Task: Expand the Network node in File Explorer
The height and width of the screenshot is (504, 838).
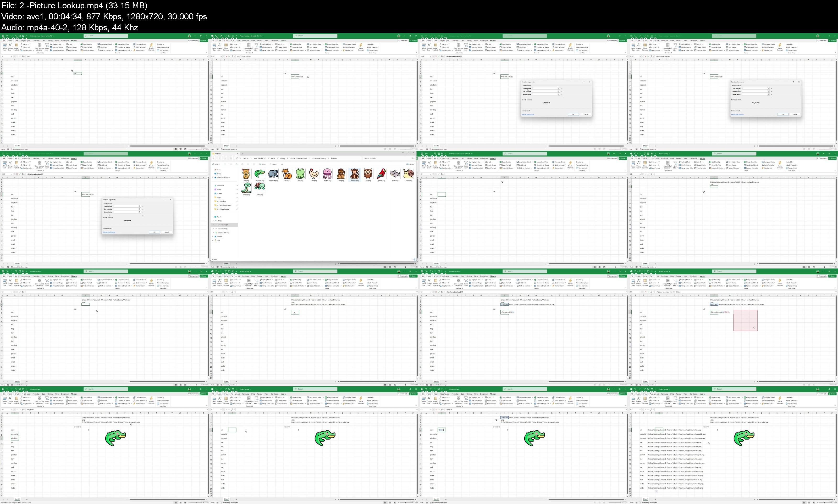Action: [x=213, y=237]
